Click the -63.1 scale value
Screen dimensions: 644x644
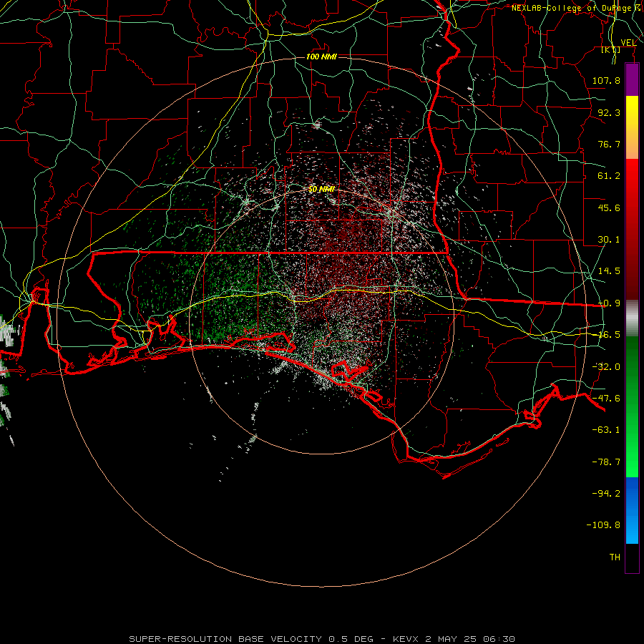coord(606,430)
